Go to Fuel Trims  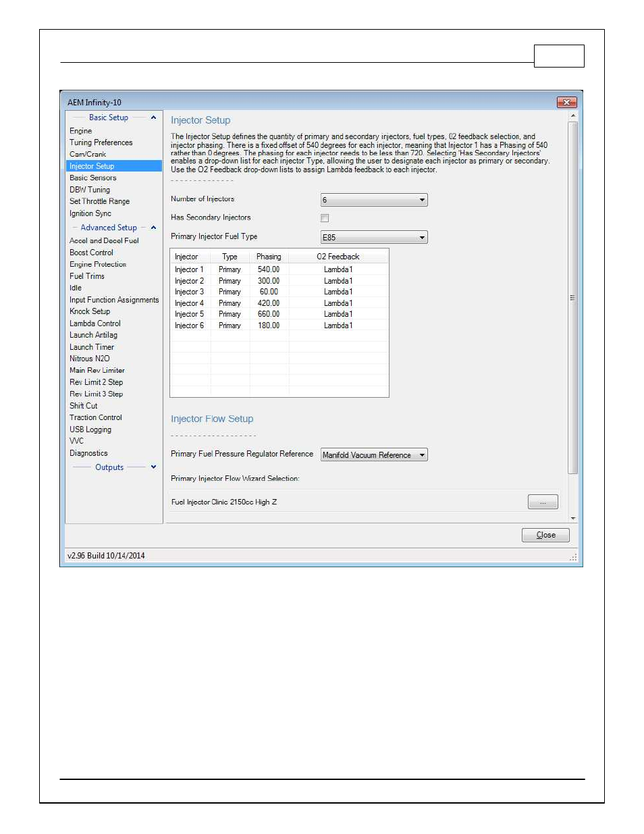click(x=87, y=276)
